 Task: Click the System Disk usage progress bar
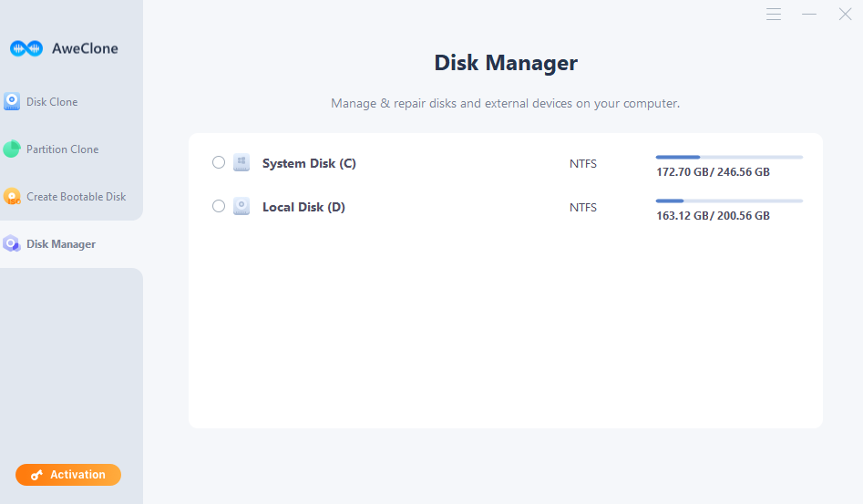pos(729,158)
